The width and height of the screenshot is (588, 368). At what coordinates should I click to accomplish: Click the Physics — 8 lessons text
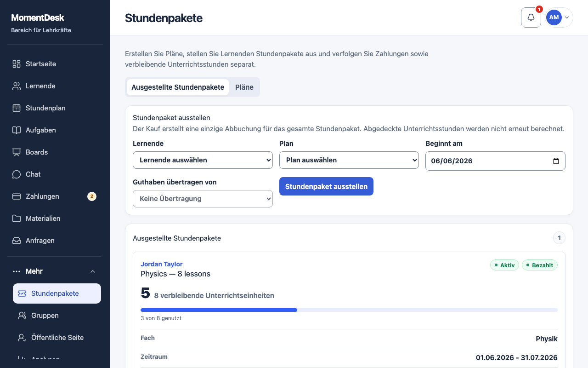pos(175,274)
